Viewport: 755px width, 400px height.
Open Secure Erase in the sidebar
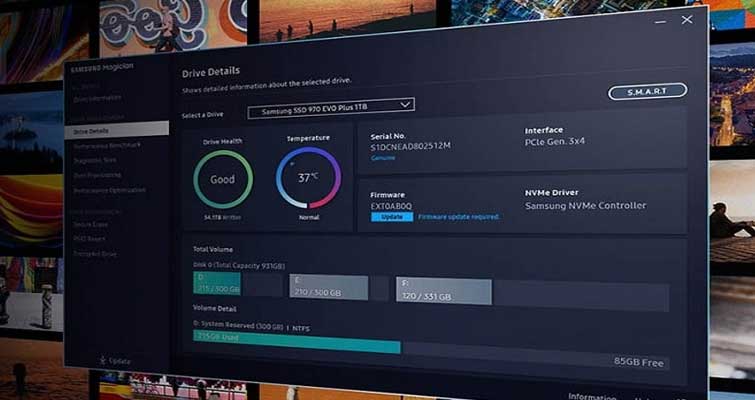pyautogui.click(x=90, y=224)
